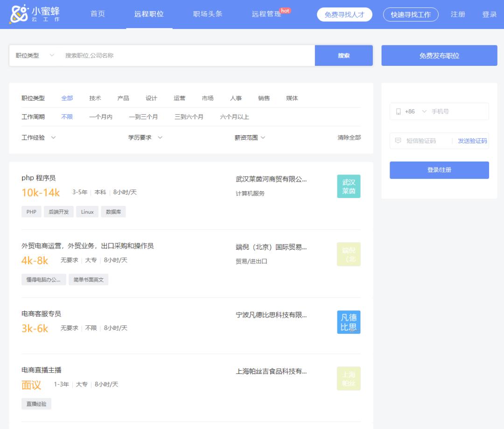This screenshot has width=504, height=429.
Task: Expand the 工作经验 filter dropdown
Action: (38, 137)
